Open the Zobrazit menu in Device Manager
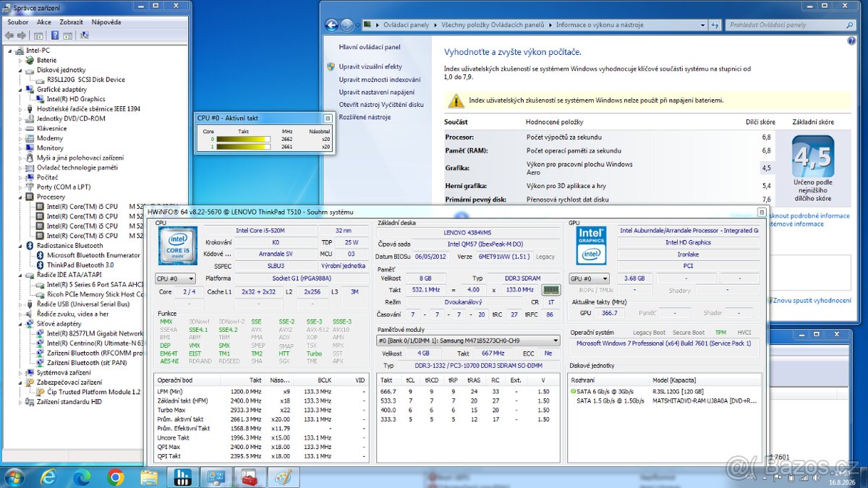 tap(71, 22)
